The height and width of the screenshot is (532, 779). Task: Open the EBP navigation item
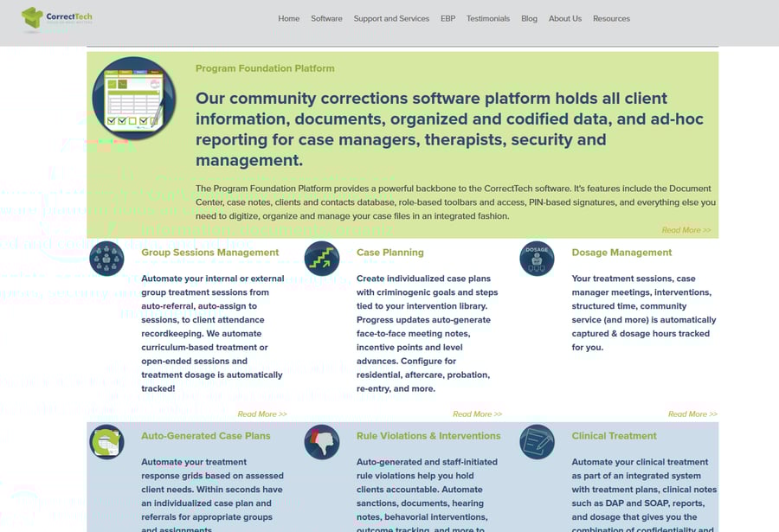pos(447,18)
